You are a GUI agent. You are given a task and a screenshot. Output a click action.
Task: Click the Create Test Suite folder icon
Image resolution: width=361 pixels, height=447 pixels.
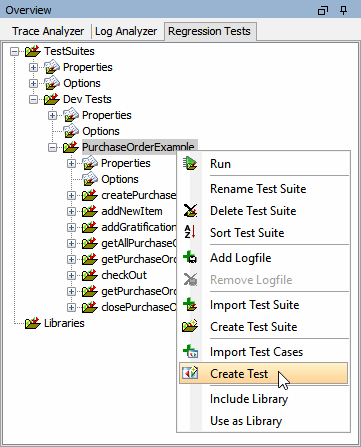click(190, 326)
